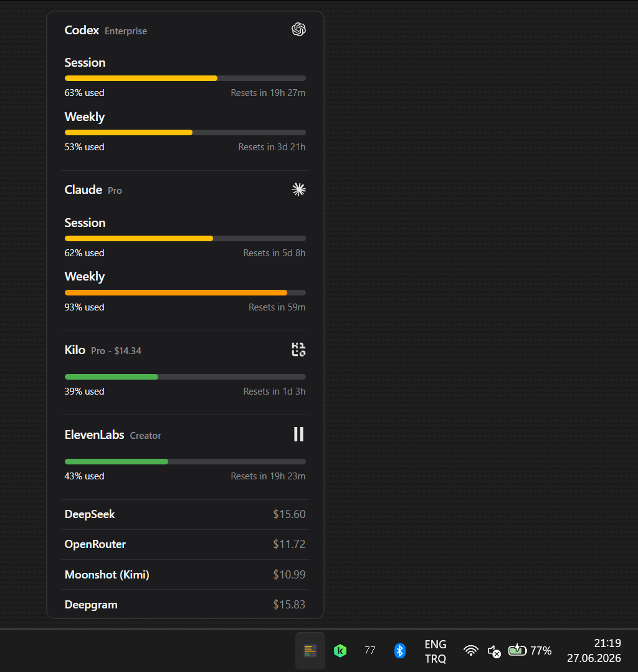Screen dimensions: 638x672
Task: Click the Claude Session usage bar
Action: [x=185, y=238]
